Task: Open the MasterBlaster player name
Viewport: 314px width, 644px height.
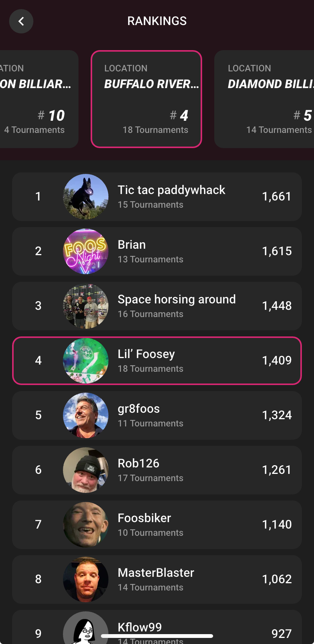Action: [156, 573]
